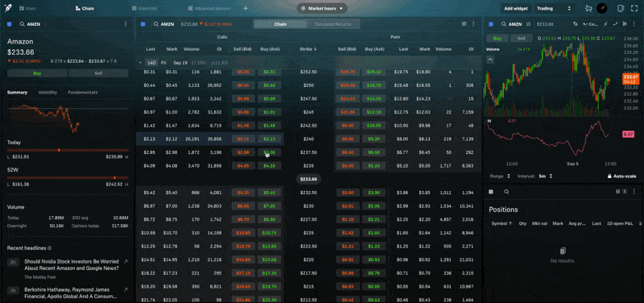The width and height of the screenshot is (644, 303).
Task: Click filter count badge in Positions widget
Action: tap(625, 192)
